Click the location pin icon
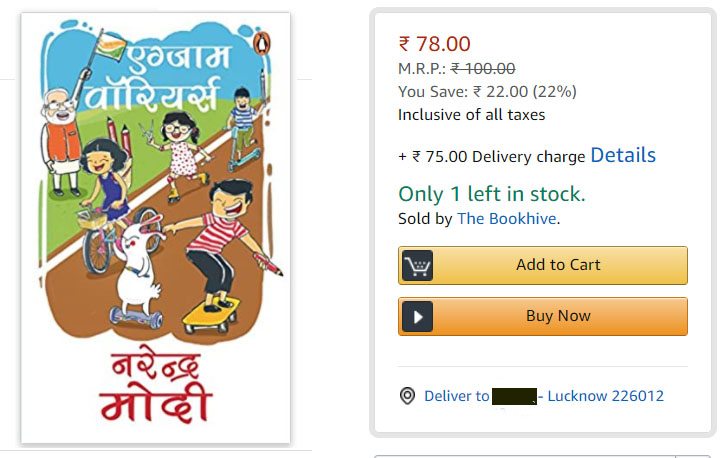The height and width of the screenshot is (458, 727). tap(407, 396)
